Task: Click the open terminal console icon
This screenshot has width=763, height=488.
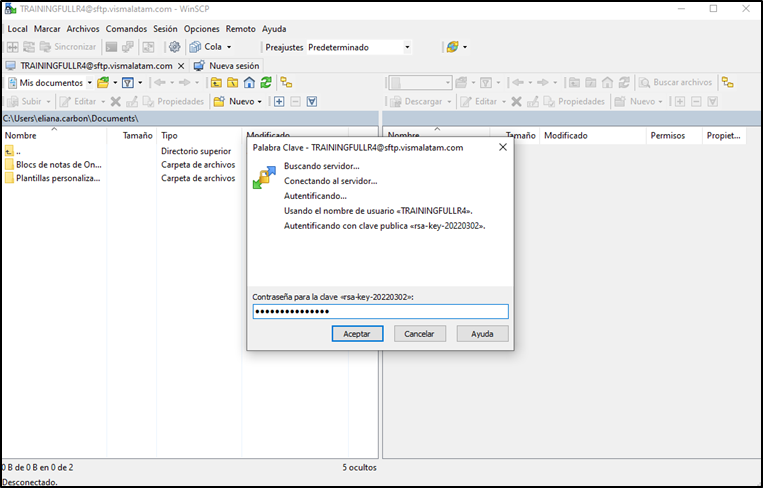Action: coord(111,47)
